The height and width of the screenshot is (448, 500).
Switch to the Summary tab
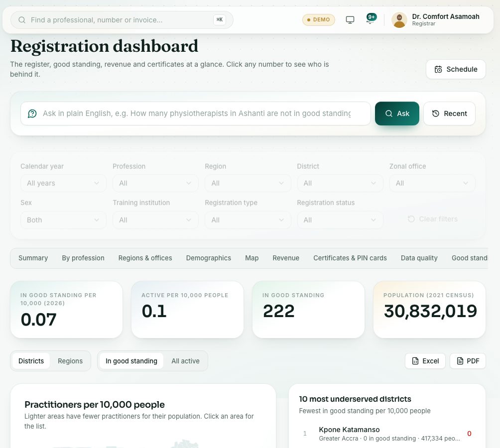(33, 258)
